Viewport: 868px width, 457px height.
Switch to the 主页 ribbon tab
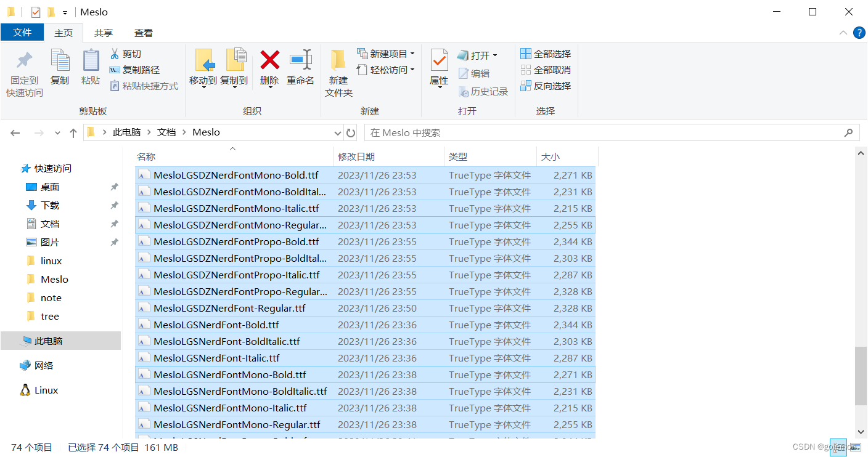[x=63, y=33]
